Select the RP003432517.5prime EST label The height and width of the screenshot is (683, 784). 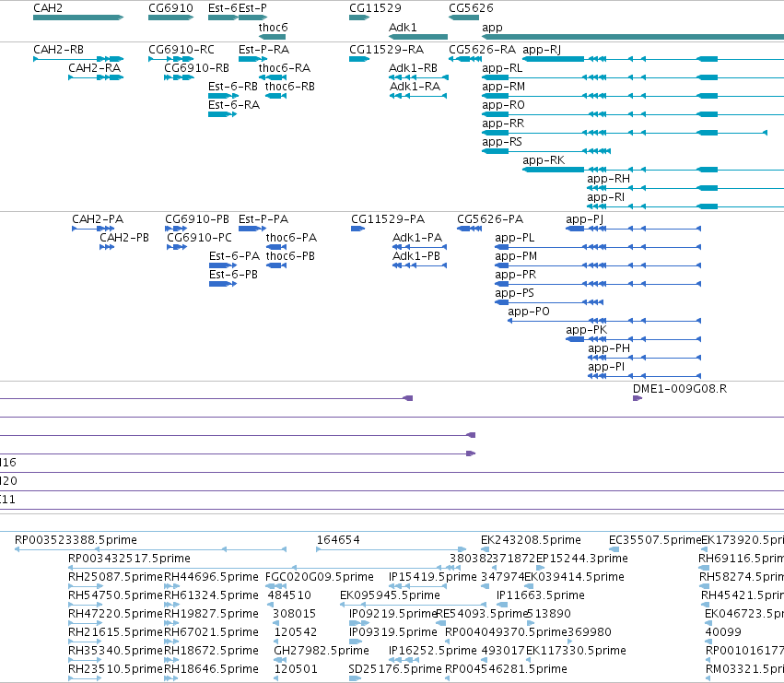point(129,559)
